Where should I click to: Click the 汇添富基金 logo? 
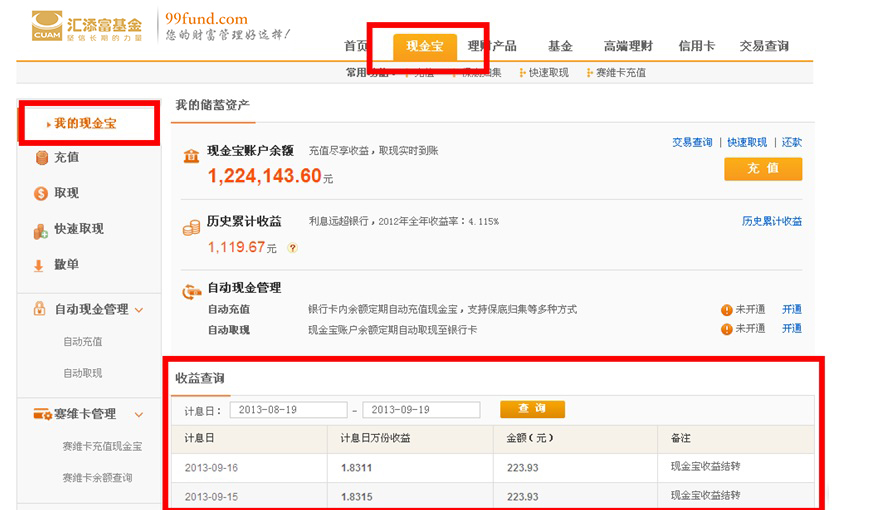click(x=87, y=25)
